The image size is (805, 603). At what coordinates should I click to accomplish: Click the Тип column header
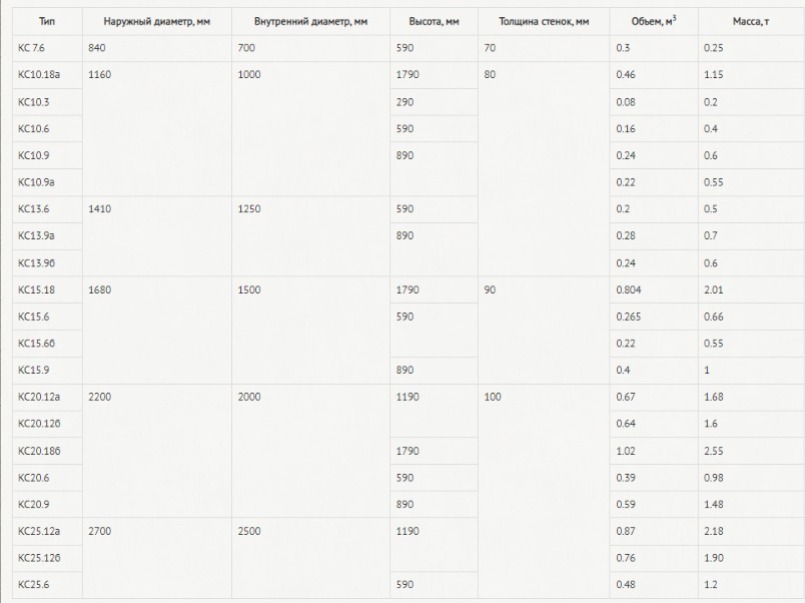(x=47, y=22)
